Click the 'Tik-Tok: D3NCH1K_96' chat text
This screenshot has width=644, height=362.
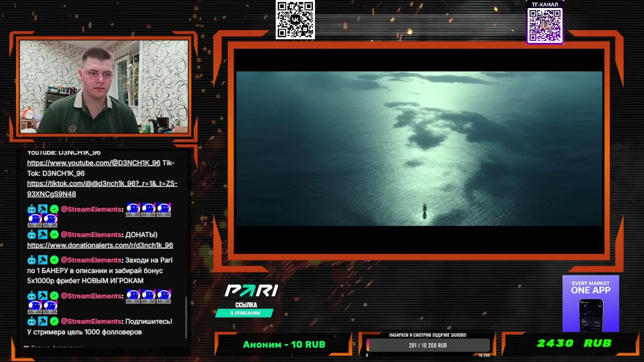pos(101,168)
